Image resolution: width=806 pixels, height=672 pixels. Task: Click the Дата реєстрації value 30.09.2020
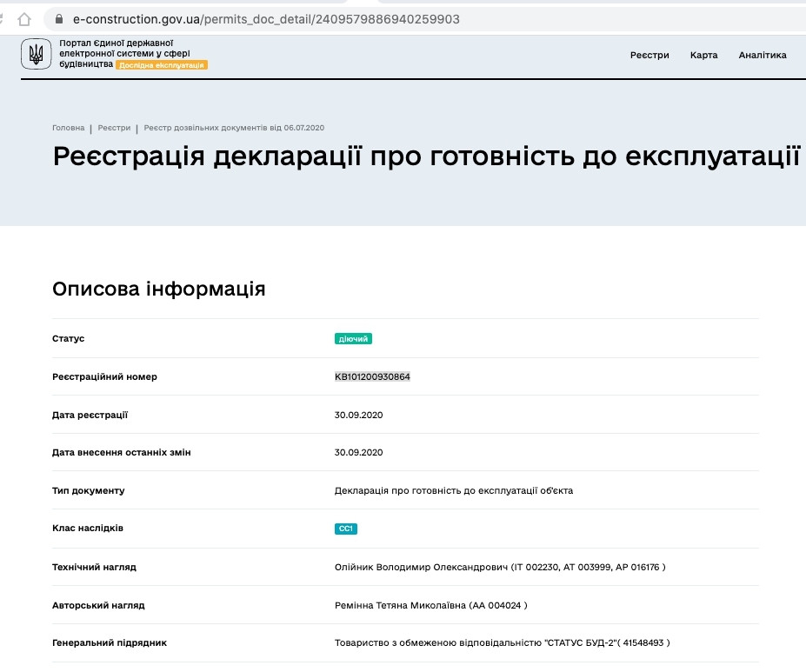click(359, 416)
